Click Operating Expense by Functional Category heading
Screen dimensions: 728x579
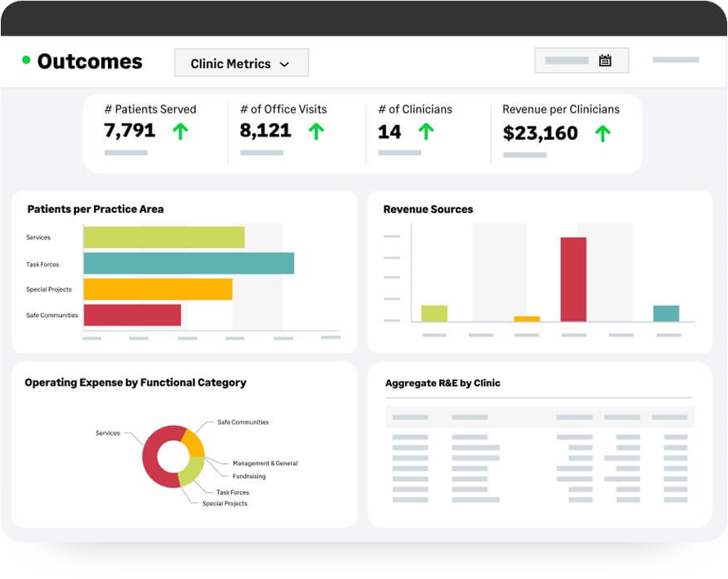135,383
